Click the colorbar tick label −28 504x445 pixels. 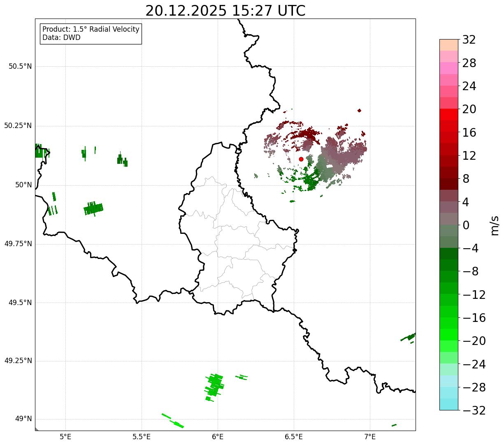474,387
